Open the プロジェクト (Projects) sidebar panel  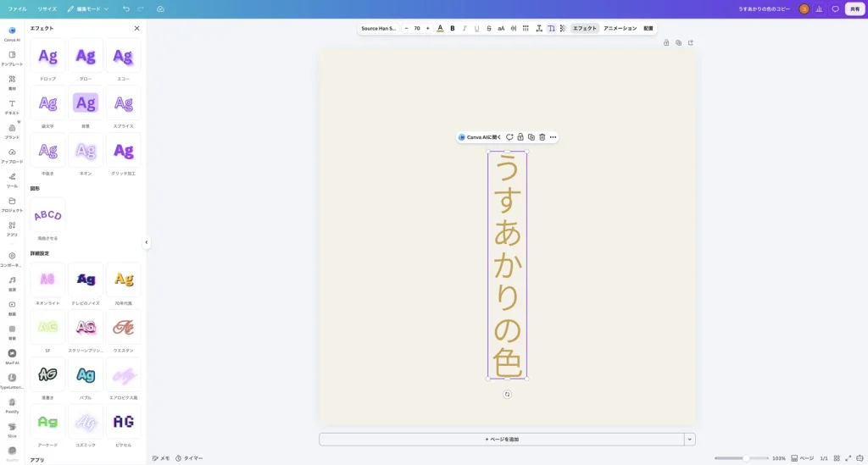click(x=12, y=204)
